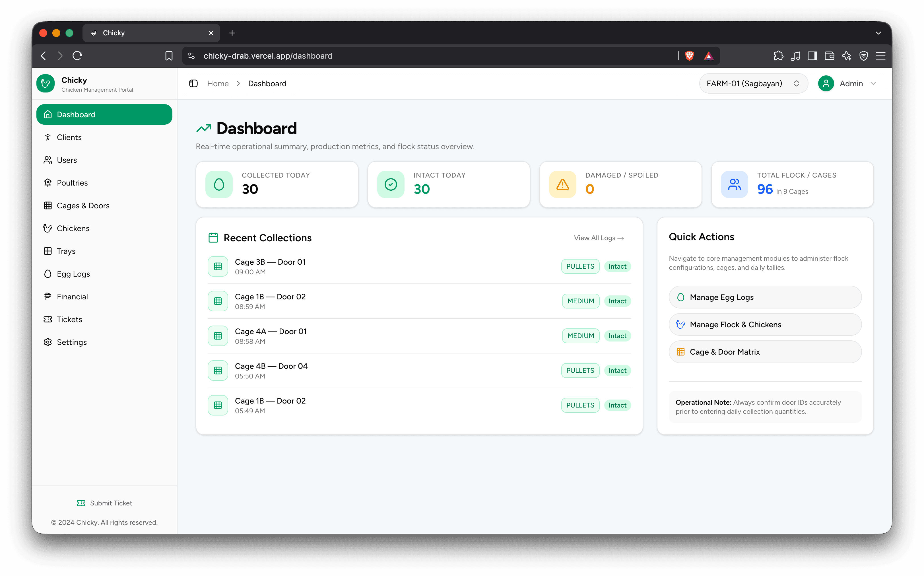924x576 pixels.
Task: Go back with the browser back arrow
Action: point(44,55)
